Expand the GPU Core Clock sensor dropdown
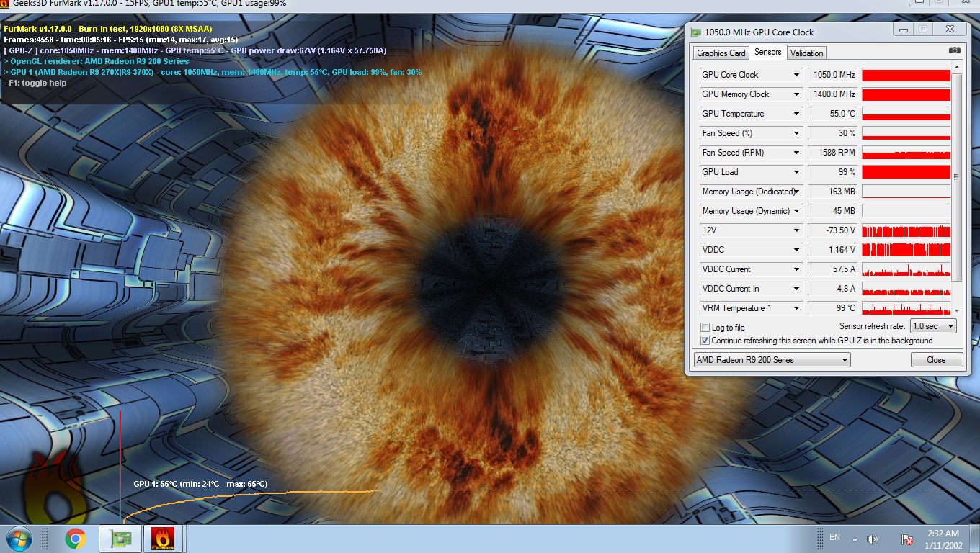Image resolution: width=980 pixels, height=553 pixels. (796, 75)
